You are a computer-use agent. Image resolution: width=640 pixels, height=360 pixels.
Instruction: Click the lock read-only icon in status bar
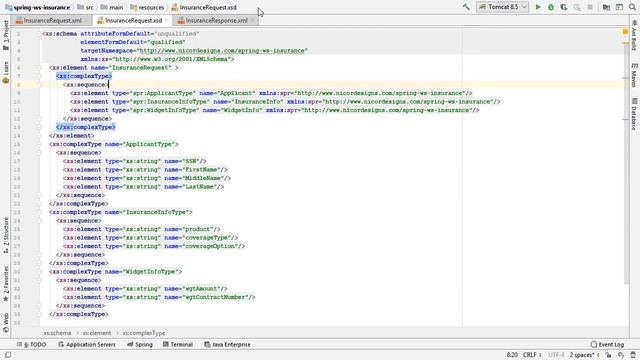pos(609,355)
